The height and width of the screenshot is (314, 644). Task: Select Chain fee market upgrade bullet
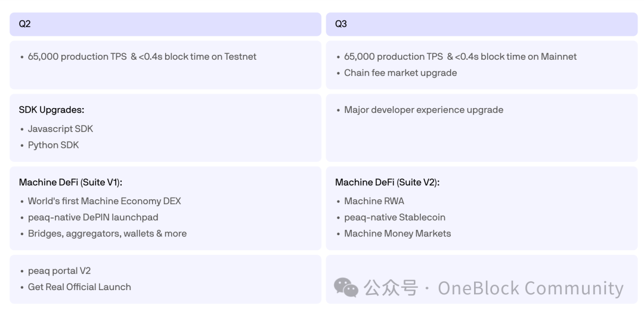[x=401, y=73]
